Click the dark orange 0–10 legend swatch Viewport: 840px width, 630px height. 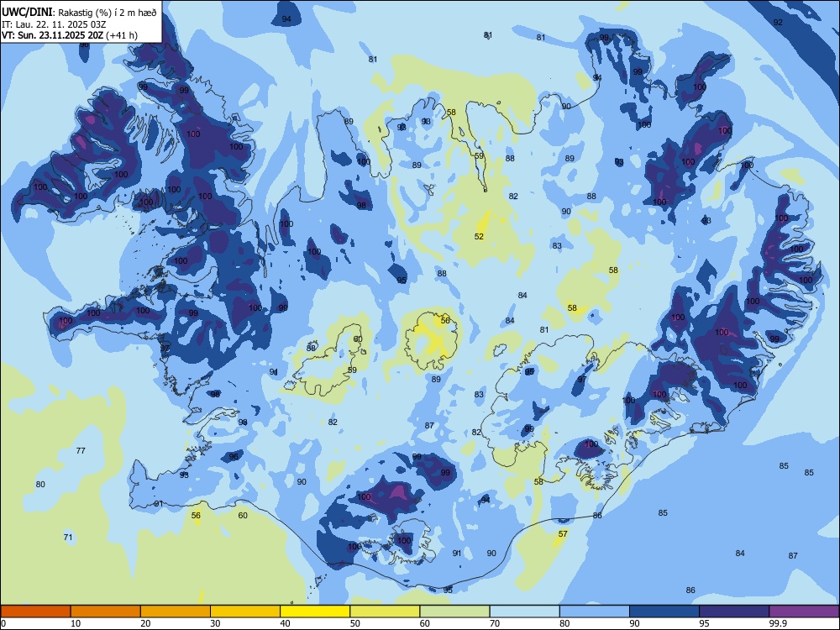35,612
